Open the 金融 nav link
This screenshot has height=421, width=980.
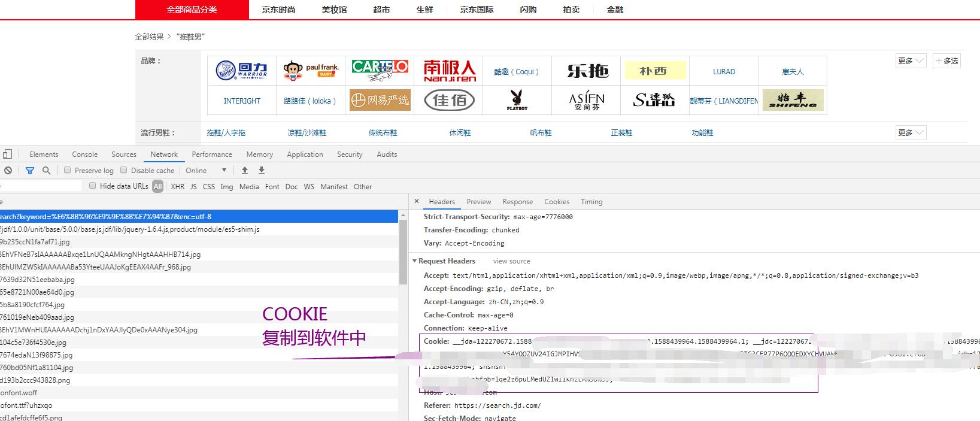615,10
